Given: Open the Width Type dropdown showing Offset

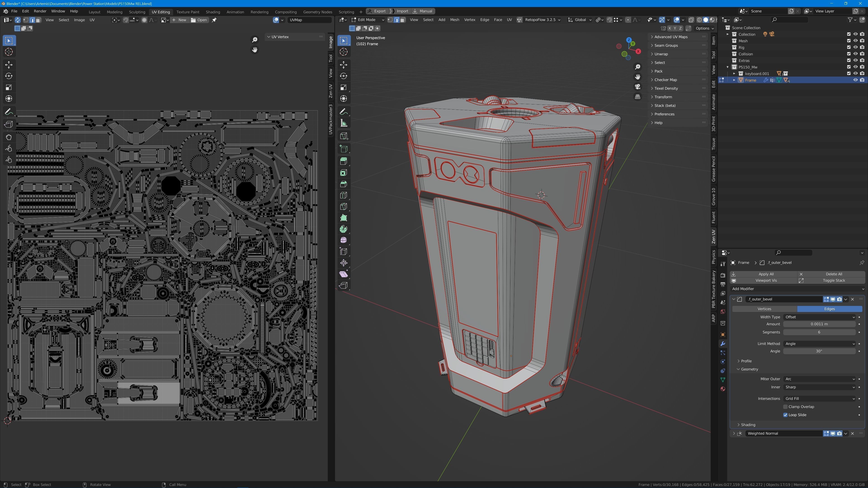Looking at the screenshot, I should click(x=819, y=317).
